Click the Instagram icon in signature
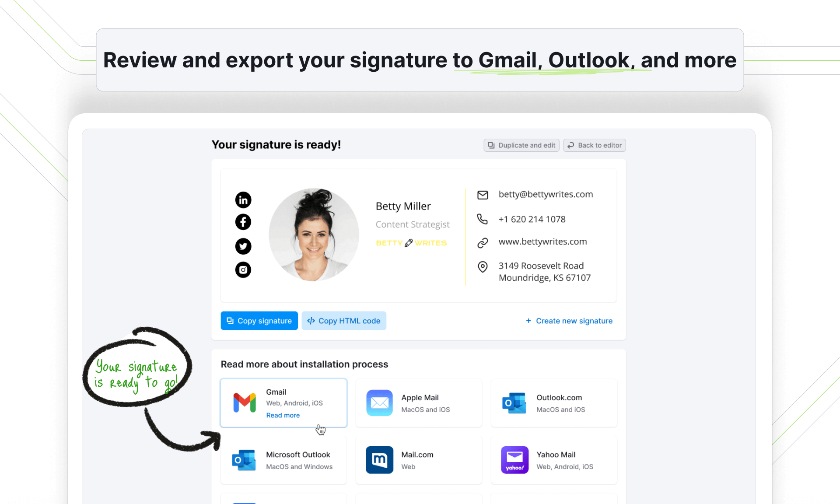The height and width of the screenshot is (504, 840). (243, 269)
